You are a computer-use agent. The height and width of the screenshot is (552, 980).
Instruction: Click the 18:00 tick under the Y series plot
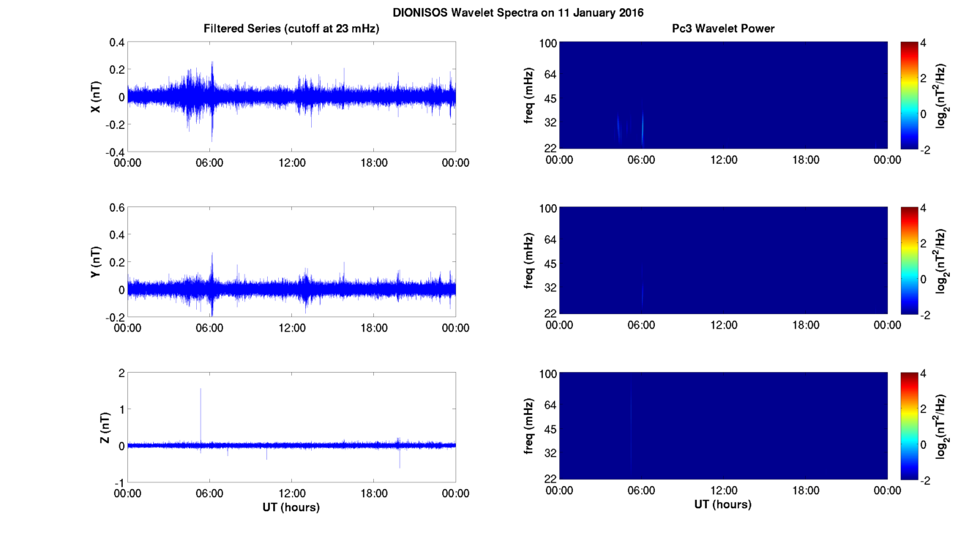click(x=374, y=329)
